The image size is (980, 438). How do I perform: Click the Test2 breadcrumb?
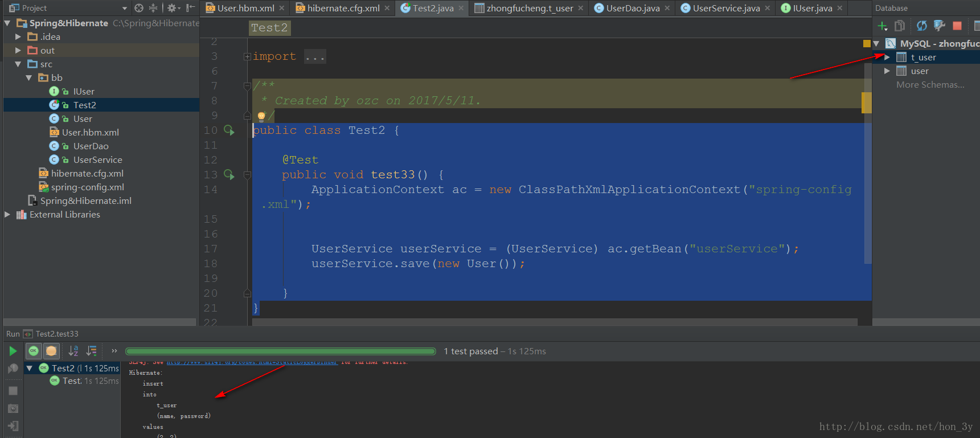[269, 28]
